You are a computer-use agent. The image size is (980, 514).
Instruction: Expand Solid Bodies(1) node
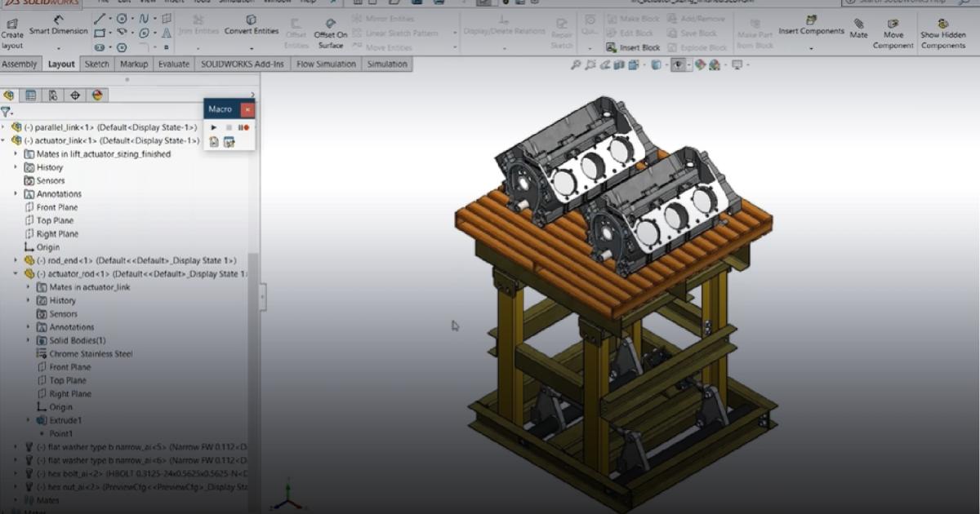pos(29,340)
